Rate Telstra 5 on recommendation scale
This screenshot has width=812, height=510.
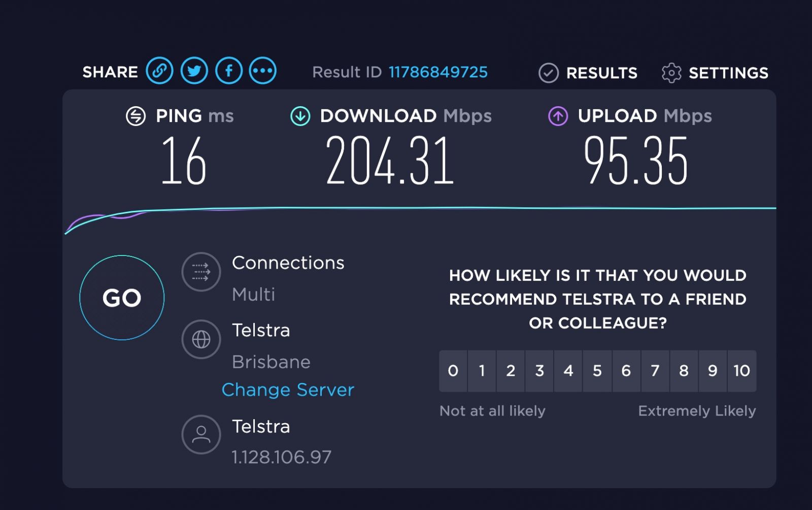point(597,371)
